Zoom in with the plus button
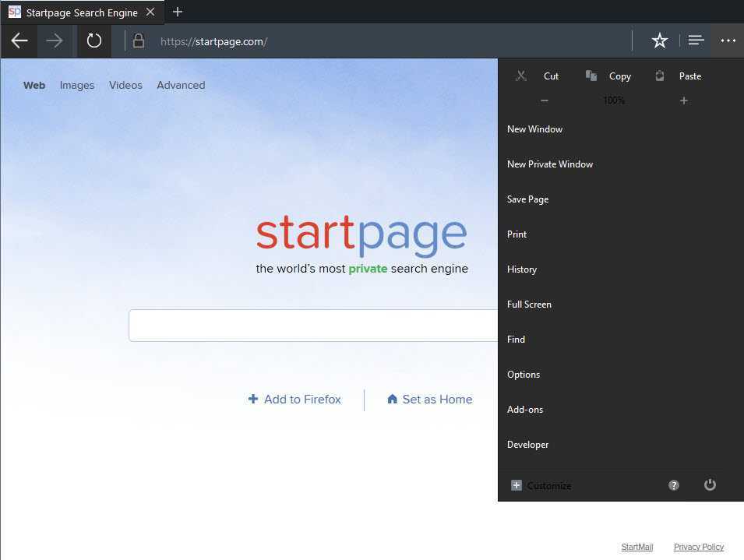The image size is (744, 560). [x=684, y=100]
